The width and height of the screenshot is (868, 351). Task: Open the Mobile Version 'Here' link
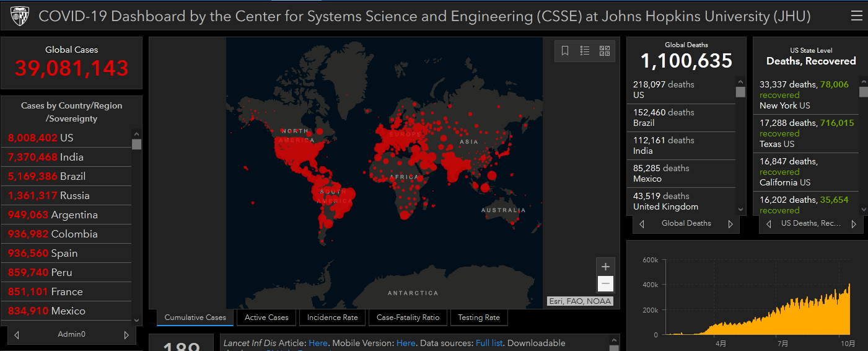(x=406, y=343)
